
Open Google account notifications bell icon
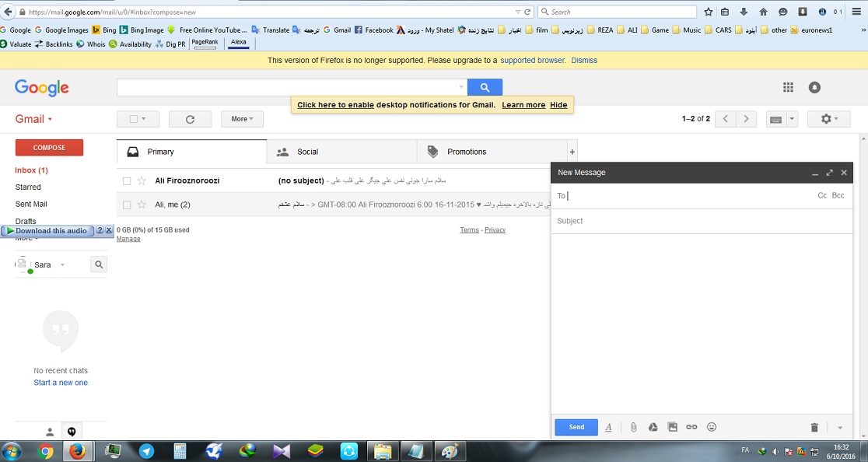tap(814, 87)
